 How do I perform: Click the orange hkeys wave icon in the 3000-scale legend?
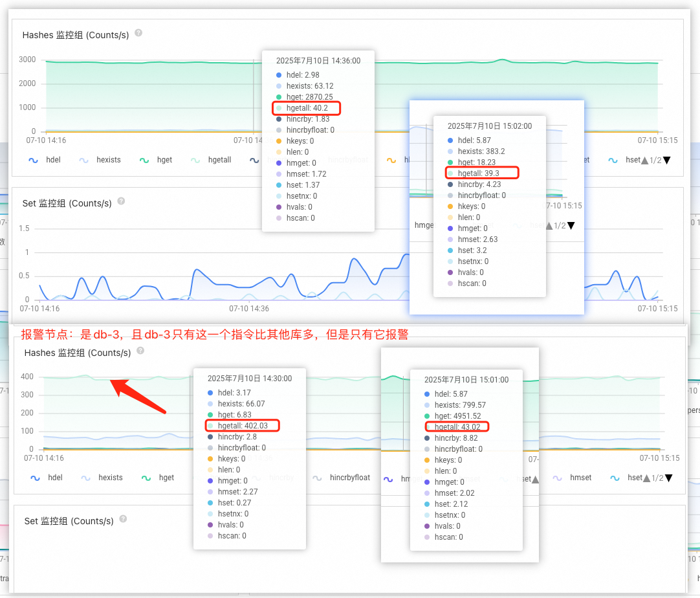tap(391, 161)
